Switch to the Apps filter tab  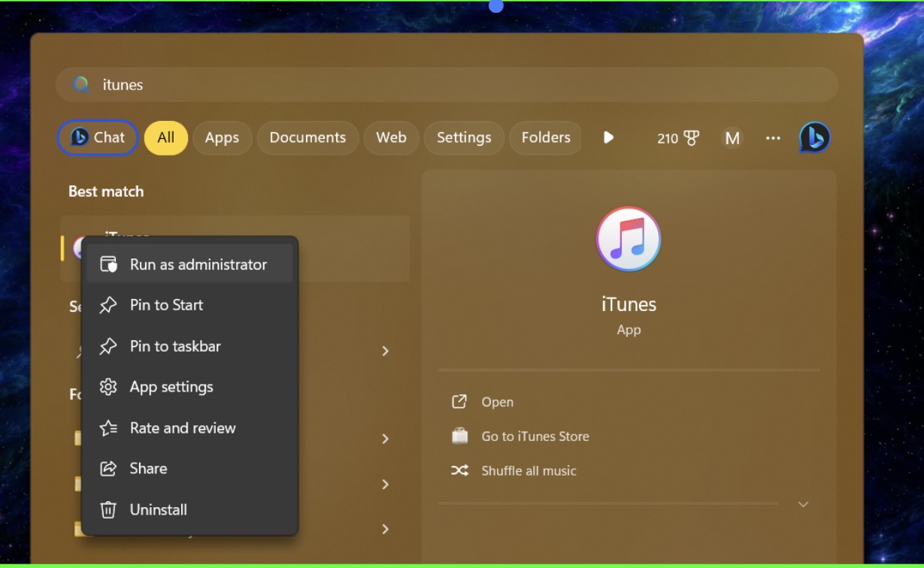(222, 138)
